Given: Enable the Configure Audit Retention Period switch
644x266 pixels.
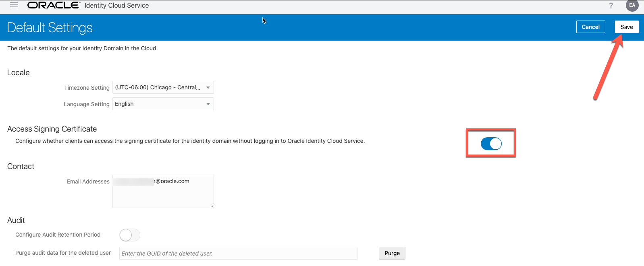Looking at the screenshot, I should [x=130, y=235].
